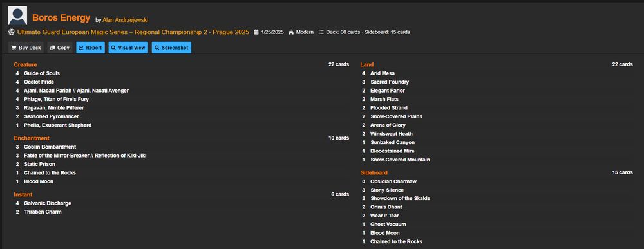Screen dimensions: 644x249
Task: Click the Land section heading
Action: 367,64
